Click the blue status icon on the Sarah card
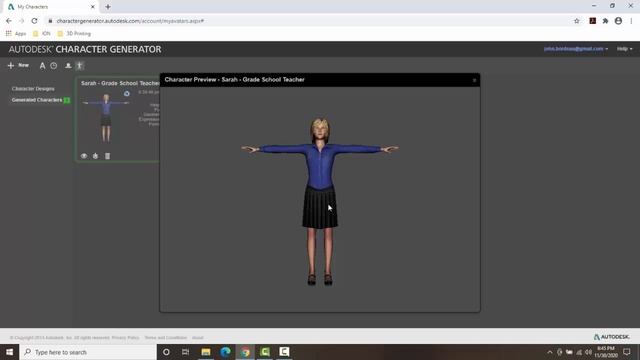The image size is (640, 360). [127, 94]
